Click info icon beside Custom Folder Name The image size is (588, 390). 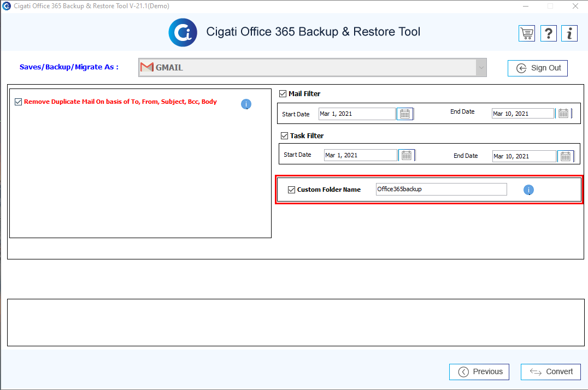[x=528, y=190]
